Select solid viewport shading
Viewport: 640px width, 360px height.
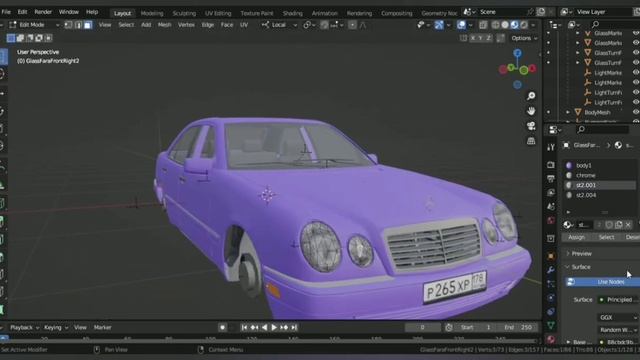pos(505,25)
